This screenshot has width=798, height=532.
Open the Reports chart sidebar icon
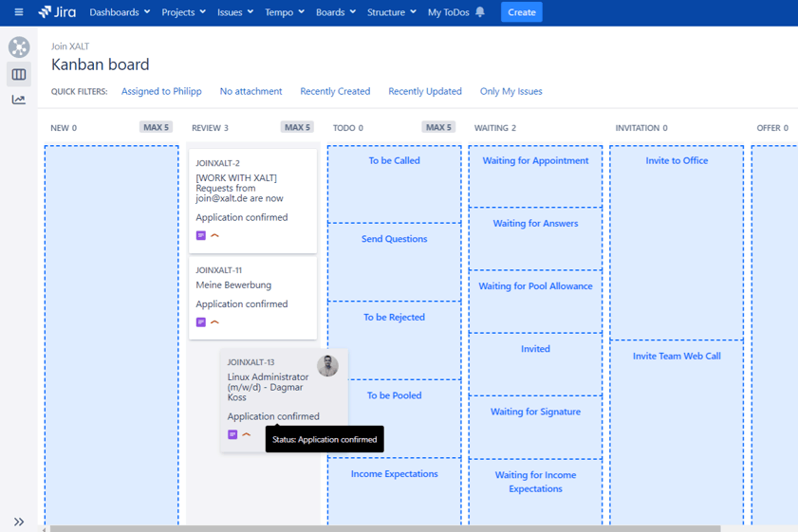click(19, 100)
